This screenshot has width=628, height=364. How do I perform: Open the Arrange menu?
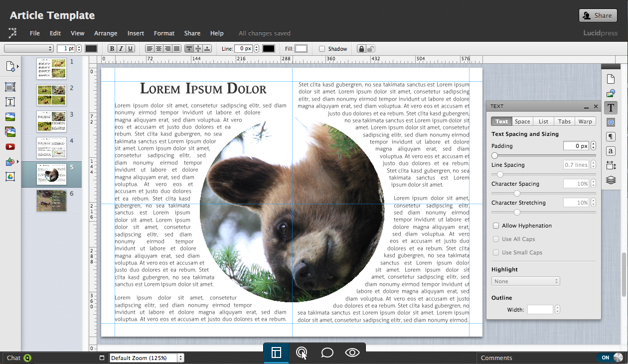pyautogui.click(x=106, y=33)
